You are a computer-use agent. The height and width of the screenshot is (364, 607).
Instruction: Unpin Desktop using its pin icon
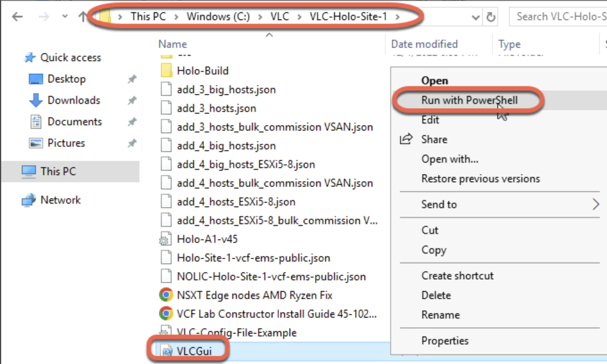coord(132,80)
